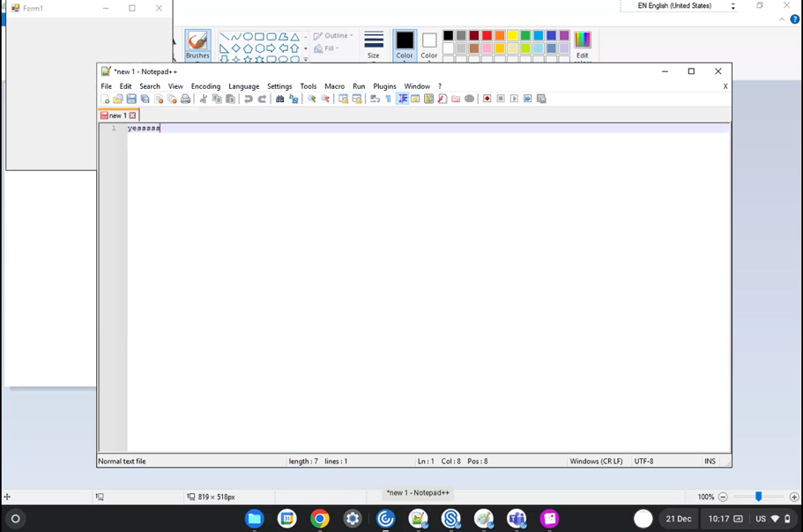
Task: Open Chrome from the taskbar shelf
Action: (320, 519)
